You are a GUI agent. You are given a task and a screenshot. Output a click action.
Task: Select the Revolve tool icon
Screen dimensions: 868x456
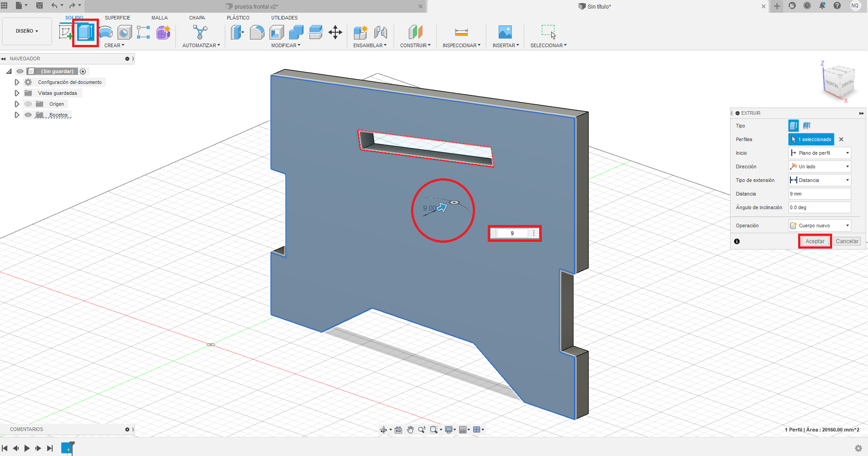point(105,32)
